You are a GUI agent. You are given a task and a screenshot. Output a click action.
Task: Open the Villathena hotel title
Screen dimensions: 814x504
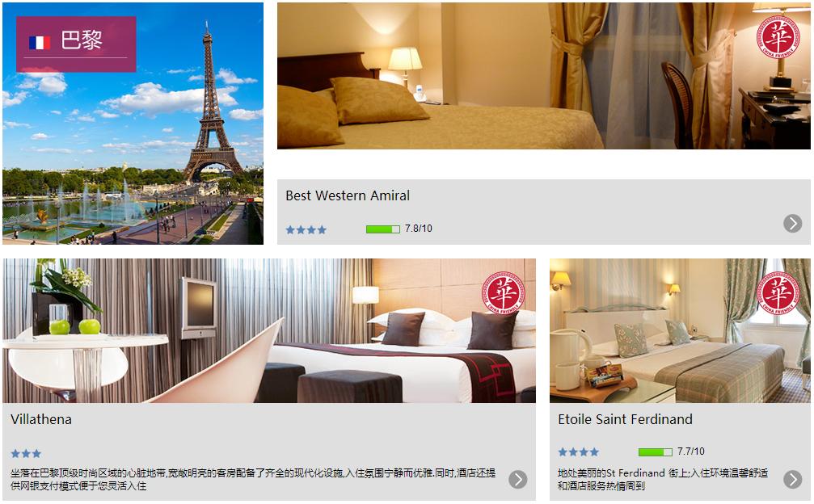[41, 419]
